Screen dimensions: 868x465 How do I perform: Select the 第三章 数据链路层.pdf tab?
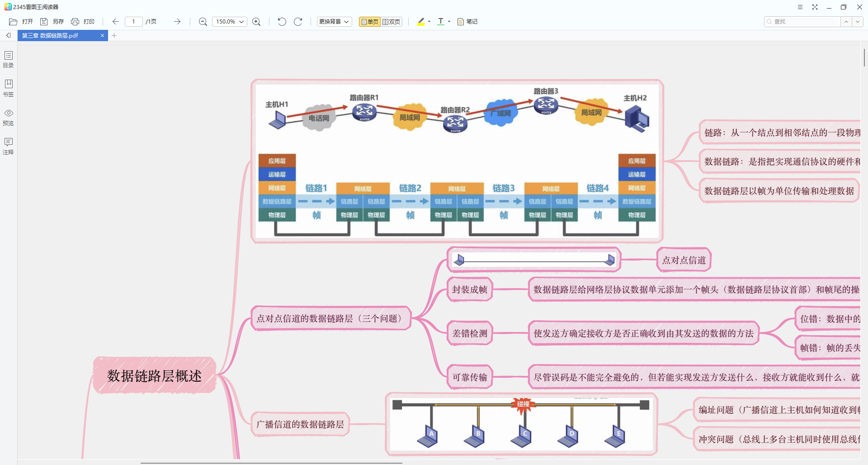coord(59,36)
